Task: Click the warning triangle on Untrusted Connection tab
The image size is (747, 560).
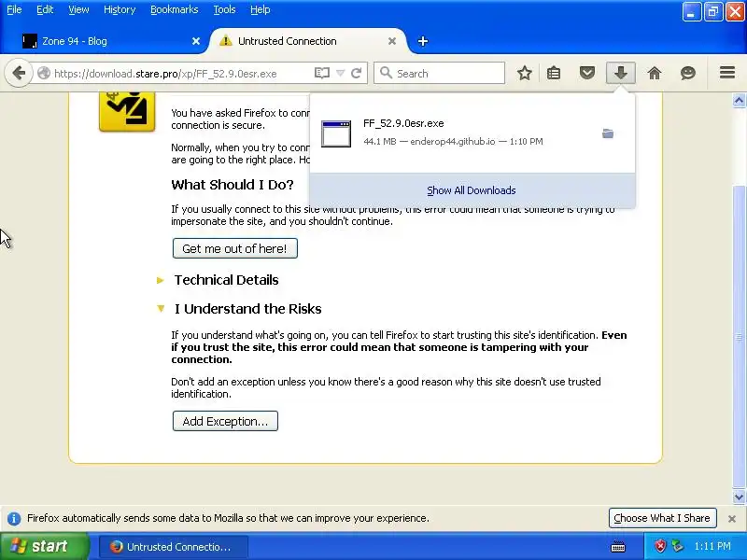Action: pos(225,41)
